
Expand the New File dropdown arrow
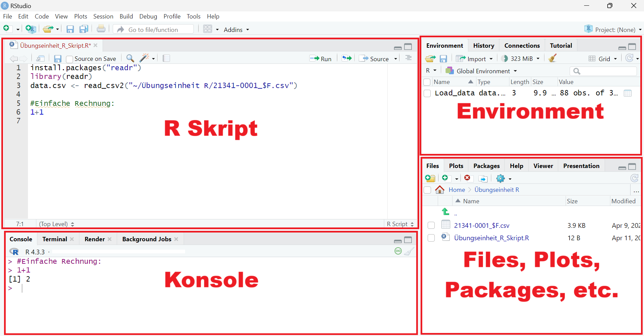point(18,30)
